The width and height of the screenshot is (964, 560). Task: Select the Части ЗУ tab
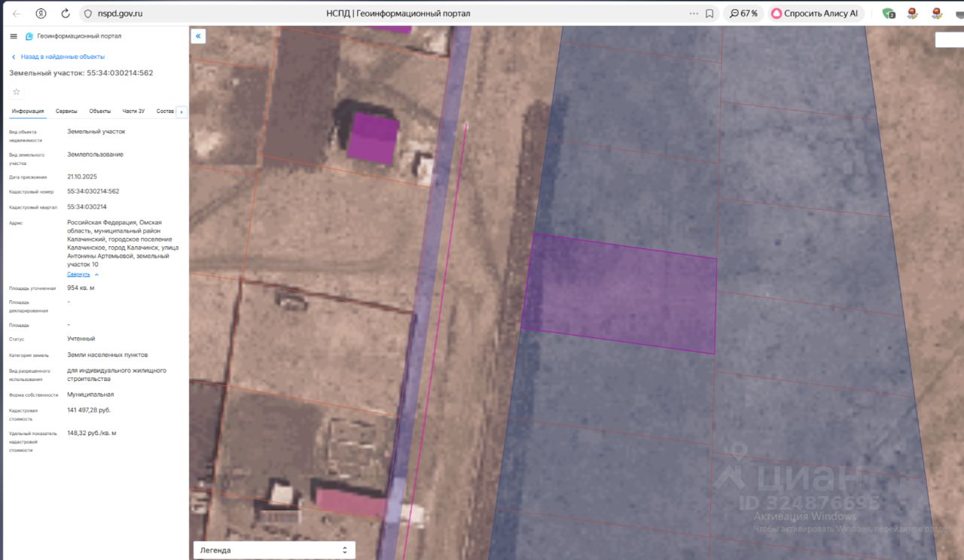click(x=133, y=111)
